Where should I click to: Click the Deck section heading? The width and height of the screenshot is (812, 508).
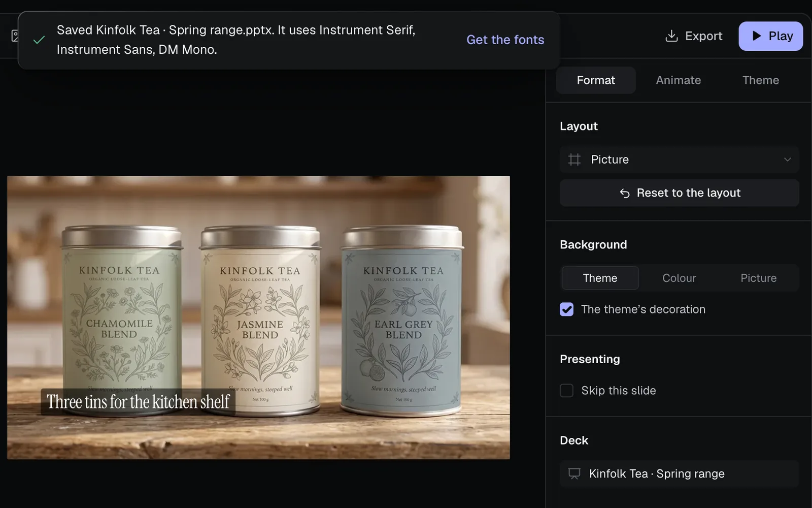point(574,440)
